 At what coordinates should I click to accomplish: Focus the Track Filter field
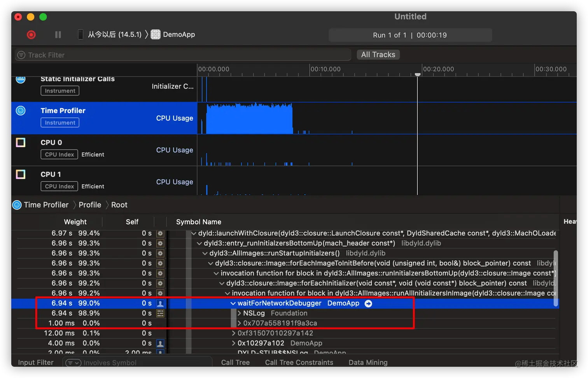[183, 55]
